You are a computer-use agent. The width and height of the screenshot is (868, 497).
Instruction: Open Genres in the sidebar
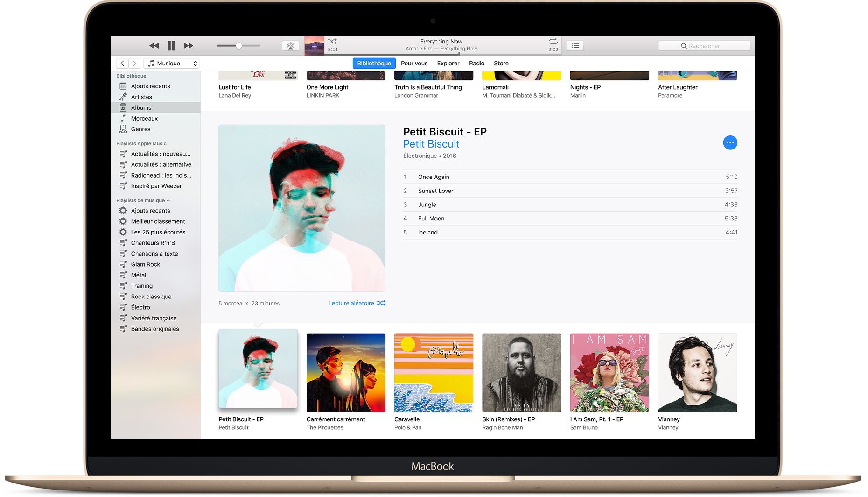[155, 129]
